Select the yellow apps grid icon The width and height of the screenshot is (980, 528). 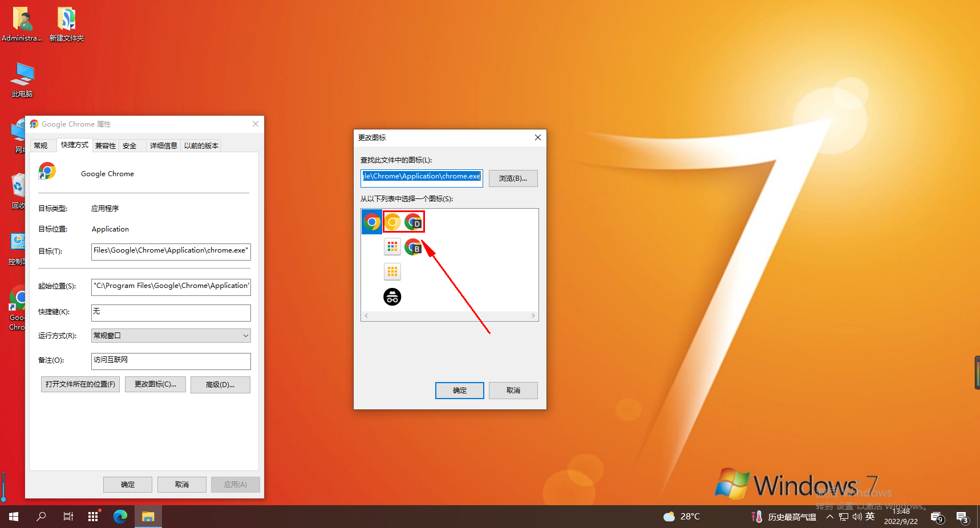[392, 271]
